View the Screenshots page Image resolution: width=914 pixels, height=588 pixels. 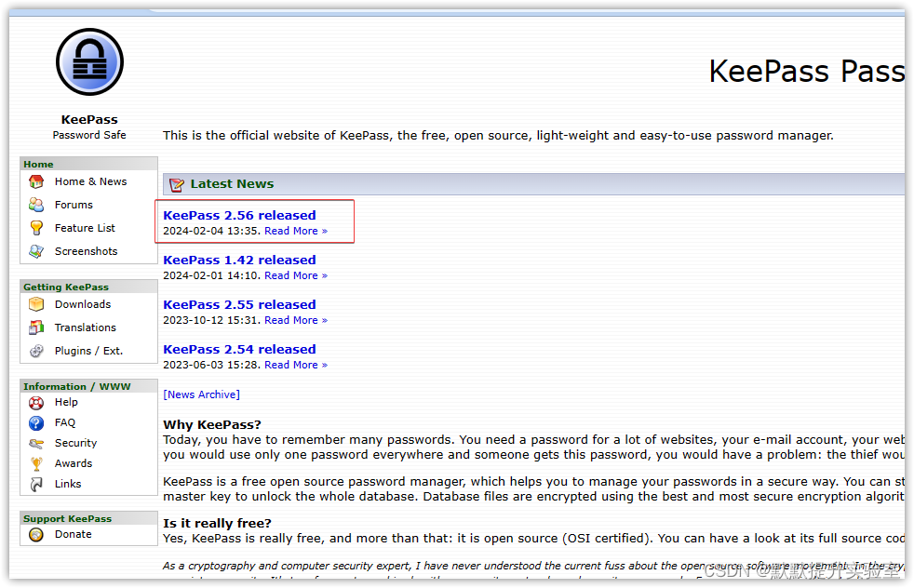[86, 252]
